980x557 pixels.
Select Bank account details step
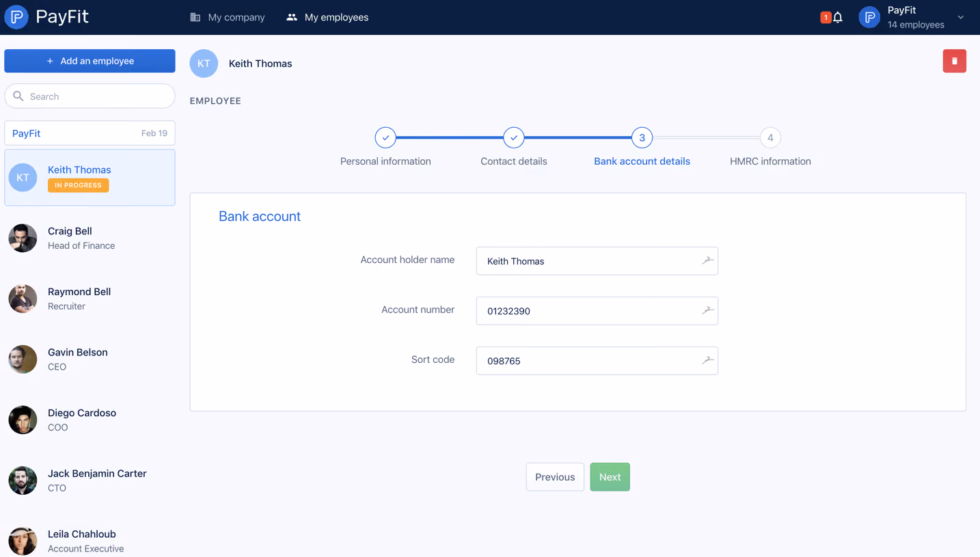(x=642, y=148)
